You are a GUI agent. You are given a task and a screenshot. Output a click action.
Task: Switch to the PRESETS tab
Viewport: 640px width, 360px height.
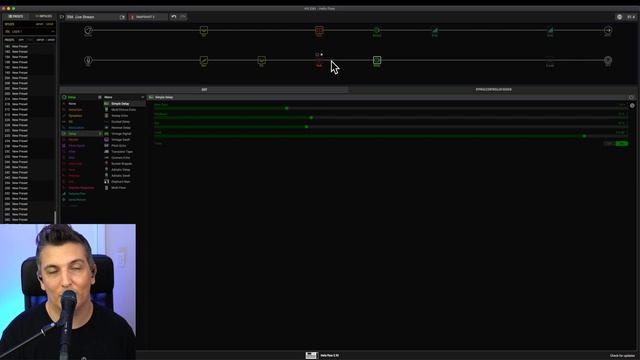[16, 16]
